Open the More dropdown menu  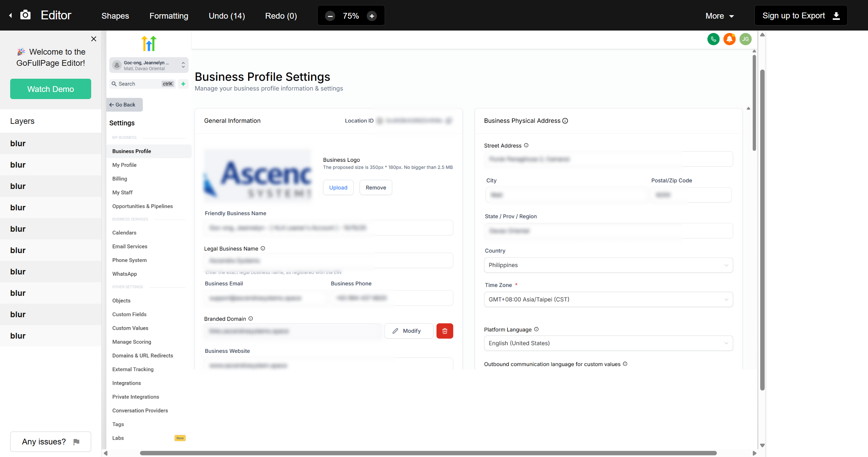click(x=720, y=16)
